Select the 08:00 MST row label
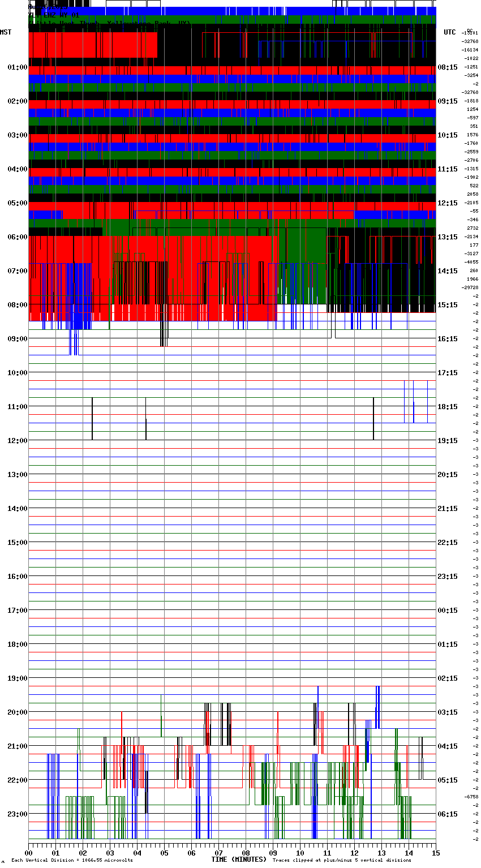 [18, 305]
